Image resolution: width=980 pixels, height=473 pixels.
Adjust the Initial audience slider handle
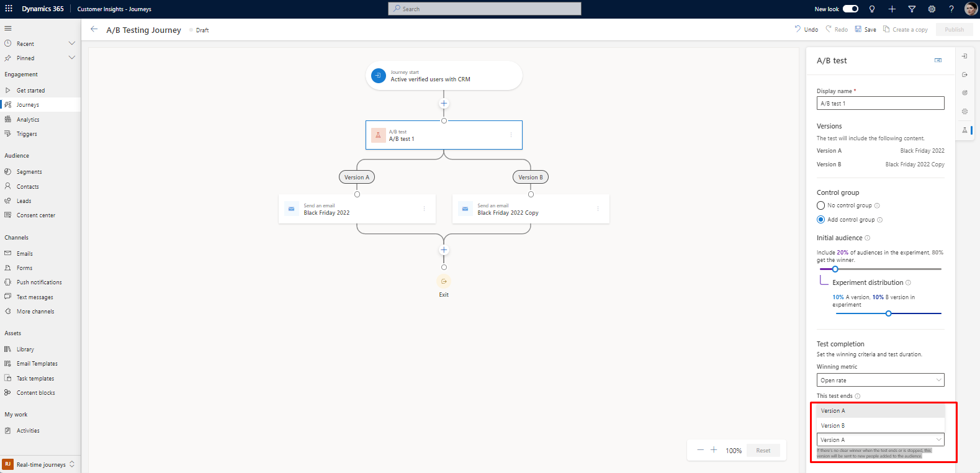click(835, 269)
